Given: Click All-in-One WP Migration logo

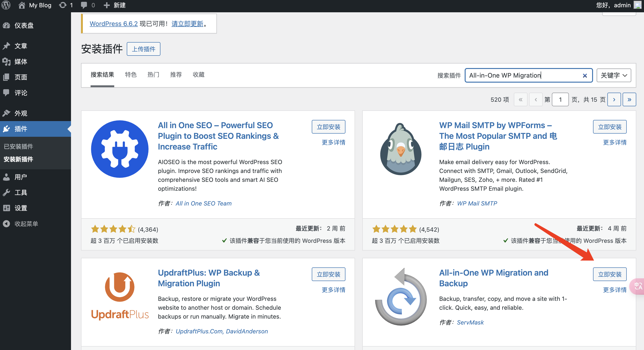Looking at the screenshot, I should tap(401, 297).
